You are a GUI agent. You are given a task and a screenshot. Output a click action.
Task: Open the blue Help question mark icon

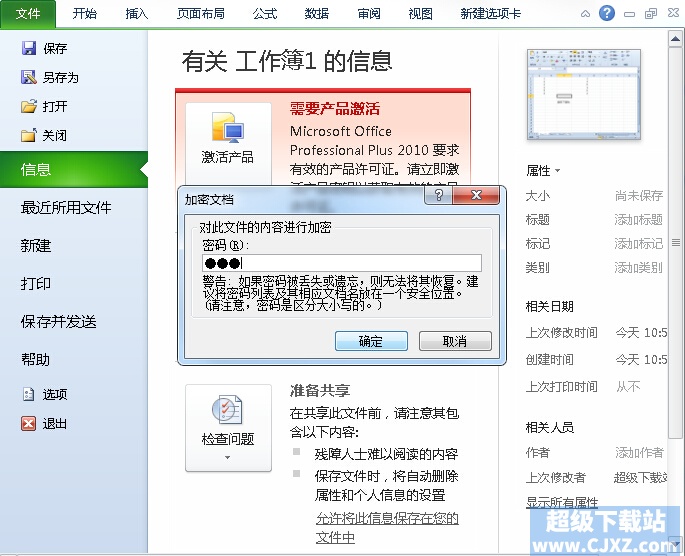(606, 13)
